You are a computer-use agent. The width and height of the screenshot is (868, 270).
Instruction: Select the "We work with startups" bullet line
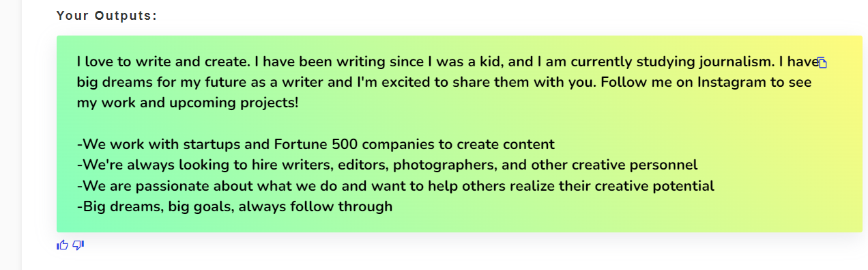(x=316, y=144)
